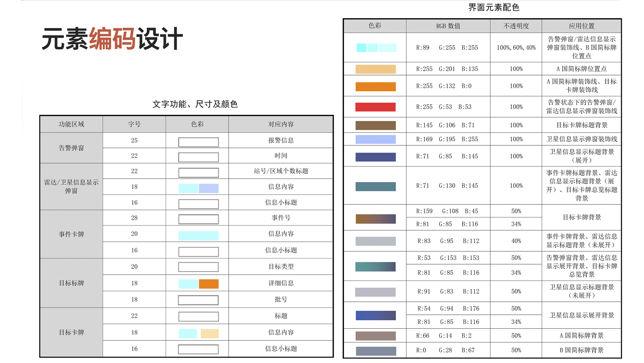
Task: Click the 界面元素配色 heading
Action: pyautogui.click(x=494, y=7)
